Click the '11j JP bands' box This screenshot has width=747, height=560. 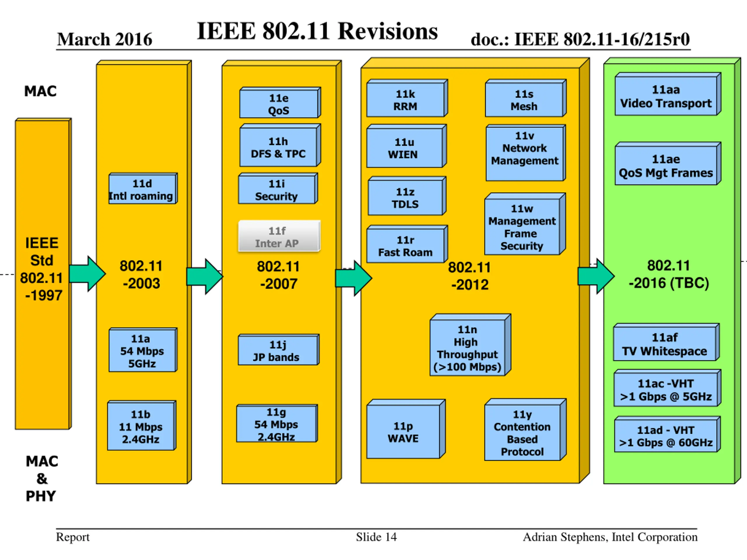pyautogui.click(x=278, y=350)
